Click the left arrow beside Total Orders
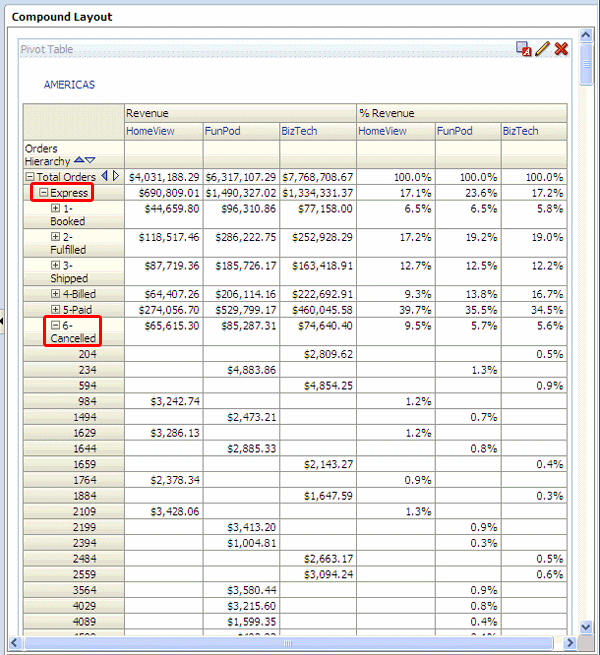 pyautogui.click(x=104, y=176)
